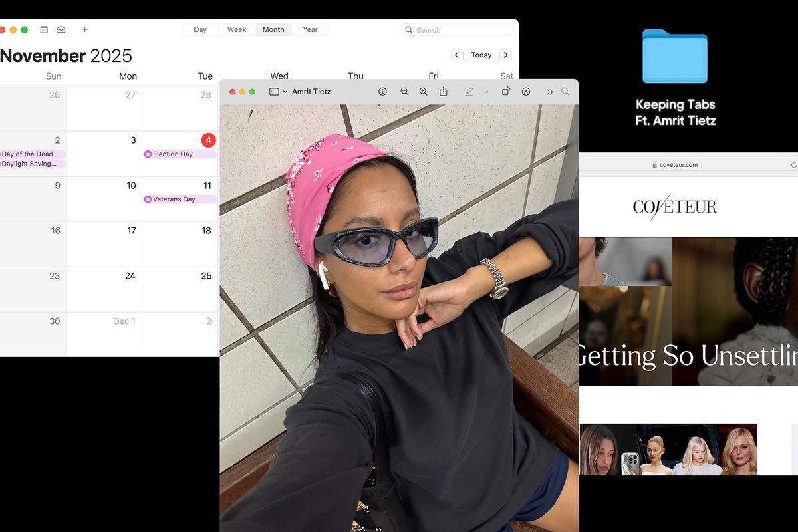
Task: Select the highlight tool in Preview
Action: (525, 91)
